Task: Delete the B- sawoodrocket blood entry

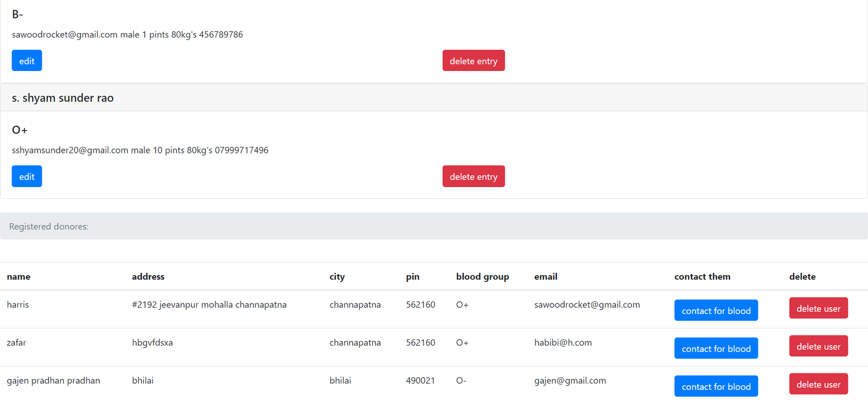Action: (473, 61)
